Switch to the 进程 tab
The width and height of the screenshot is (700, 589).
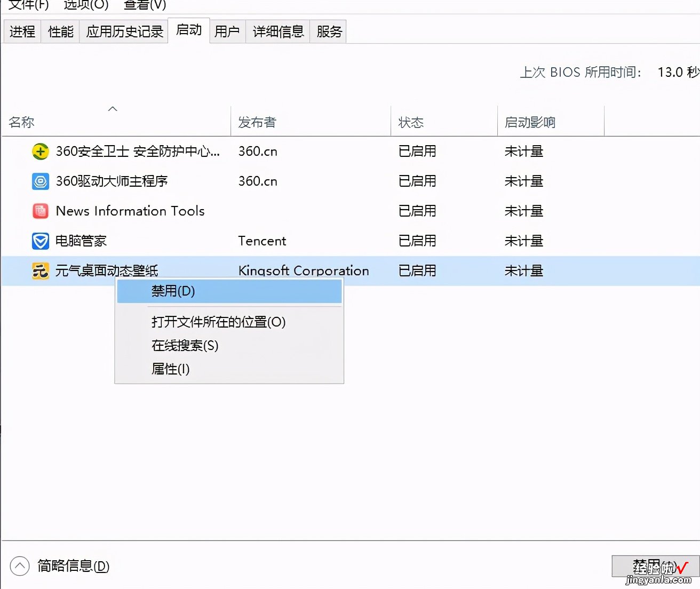click(22, 31)
